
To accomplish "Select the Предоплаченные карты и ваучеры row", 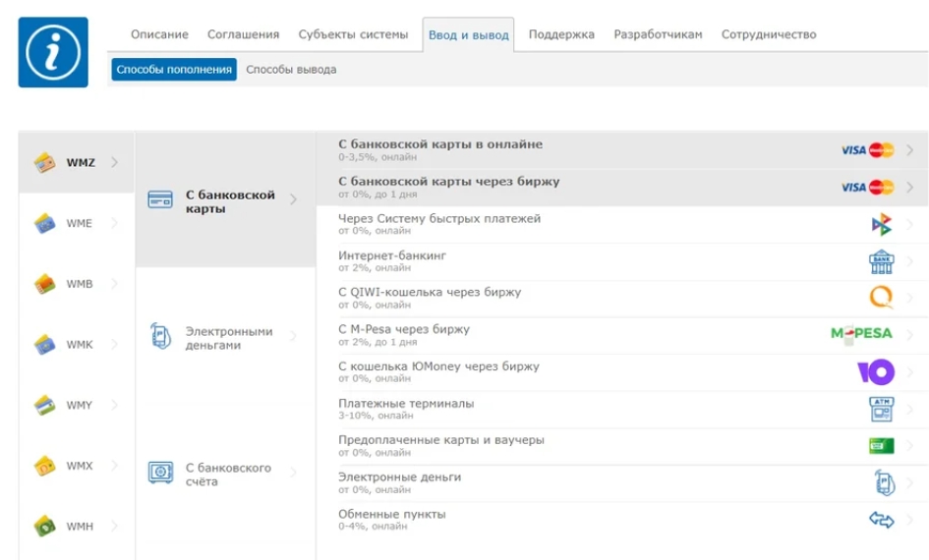I will click(622, 446).
